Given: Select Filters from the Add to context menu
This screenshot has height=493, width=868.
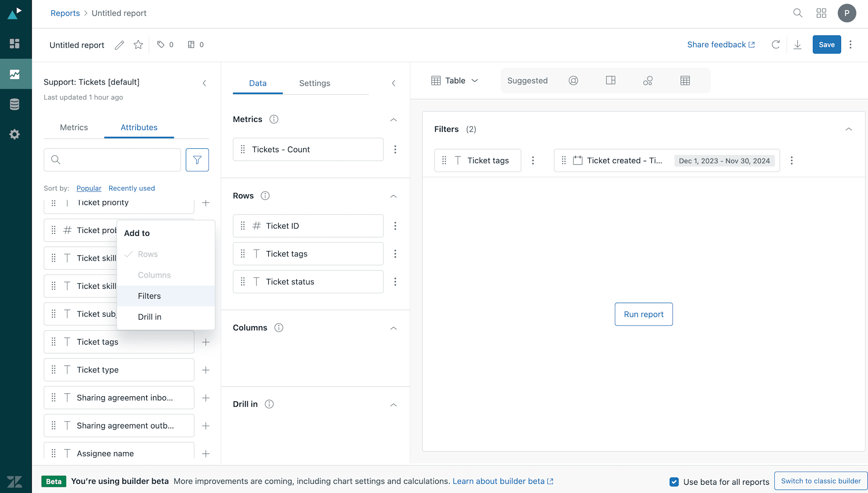Looking at the screenshot, I should click(149, 296).
